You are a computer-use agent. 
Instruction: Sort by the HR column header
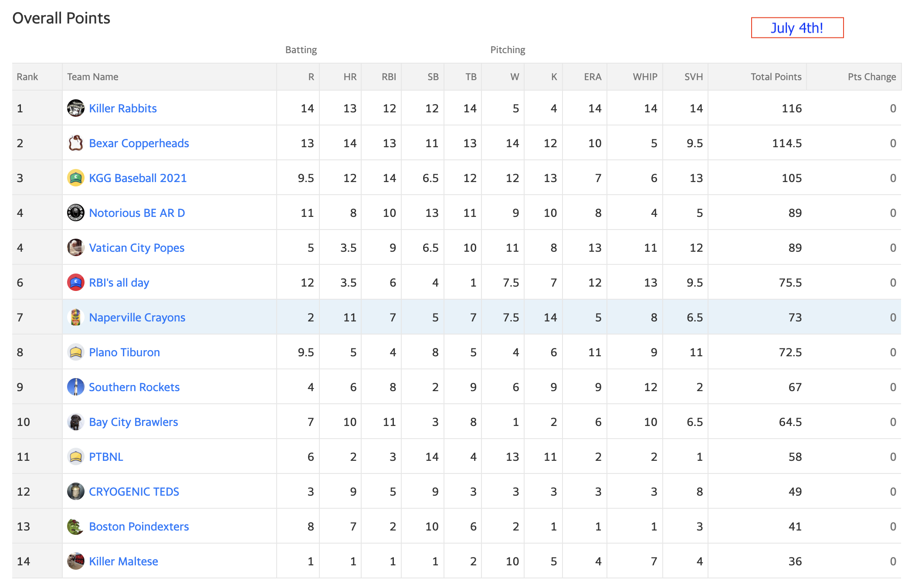[x=350, y=77]
